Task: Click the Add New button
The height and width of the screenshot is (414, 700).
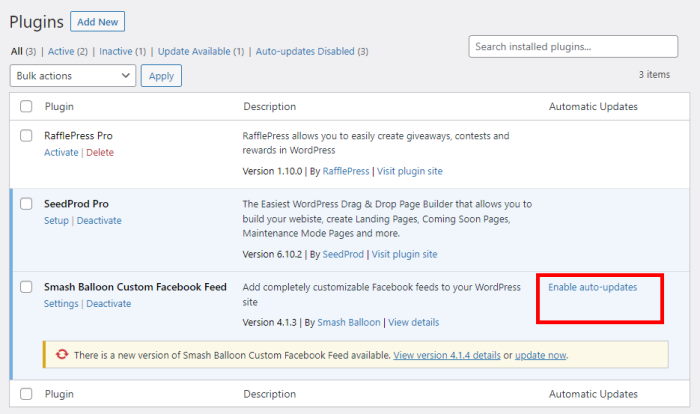Action: [x=97, y=22]
